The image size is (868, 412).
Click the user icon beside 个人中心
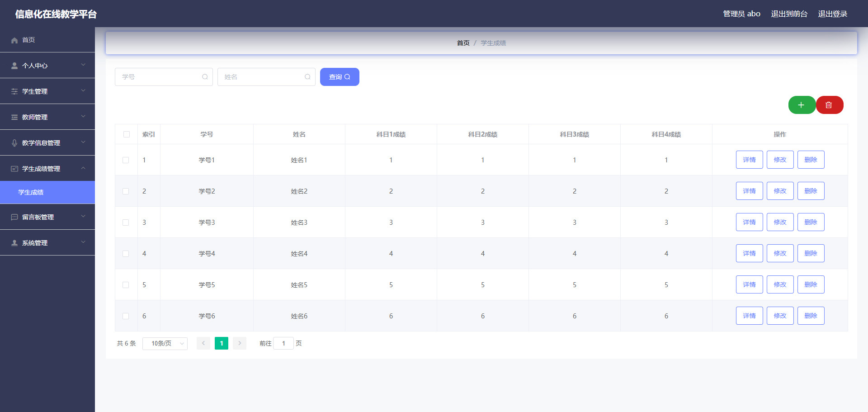tap(14, 66)
